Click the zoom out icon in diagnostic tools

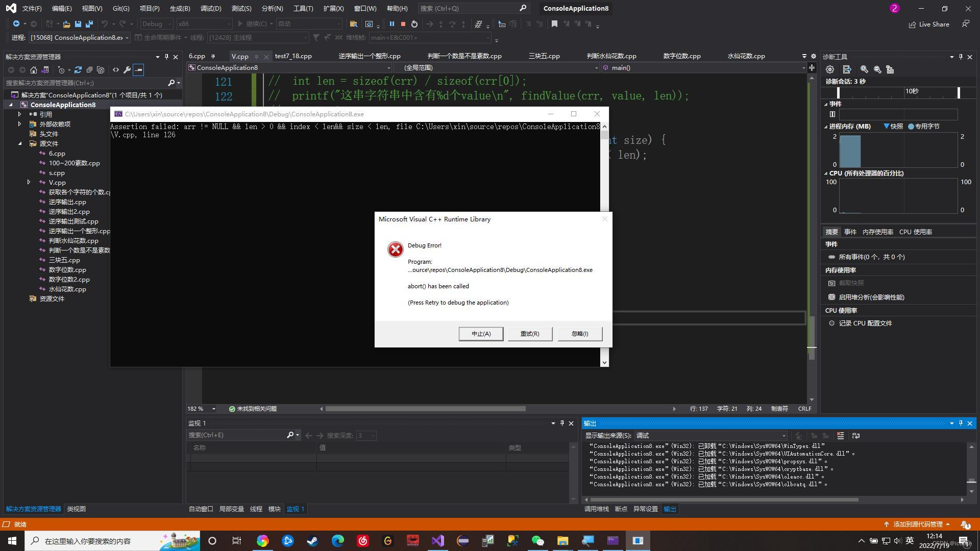point(877,69)
